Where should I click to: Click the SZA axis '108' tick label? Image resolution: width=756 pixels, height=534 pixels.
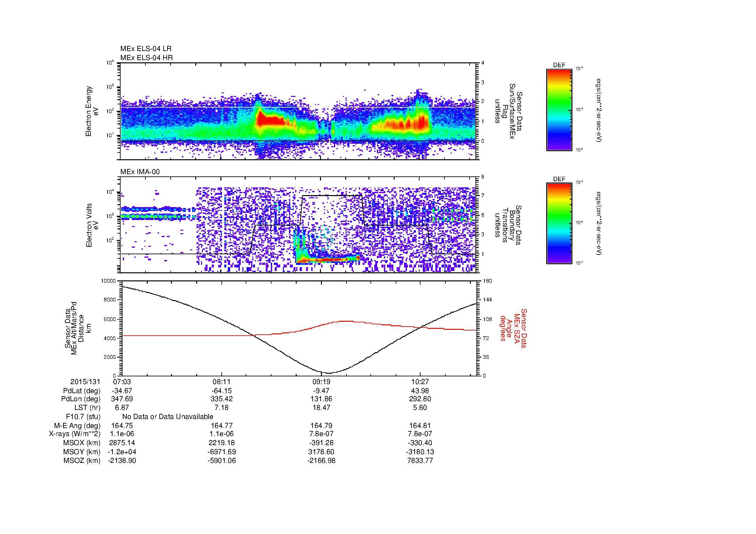487,319
